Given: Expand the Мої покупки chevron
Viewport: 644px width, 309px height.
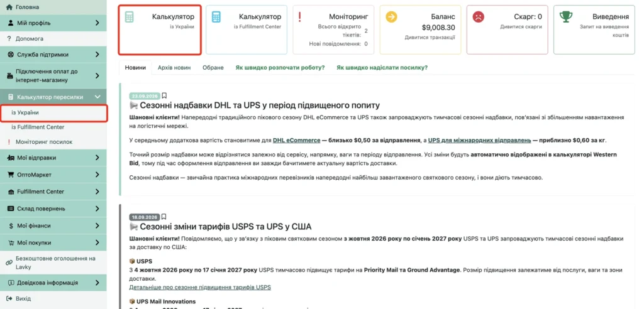Looking at the screenshot, I should (x=97, y=242).
